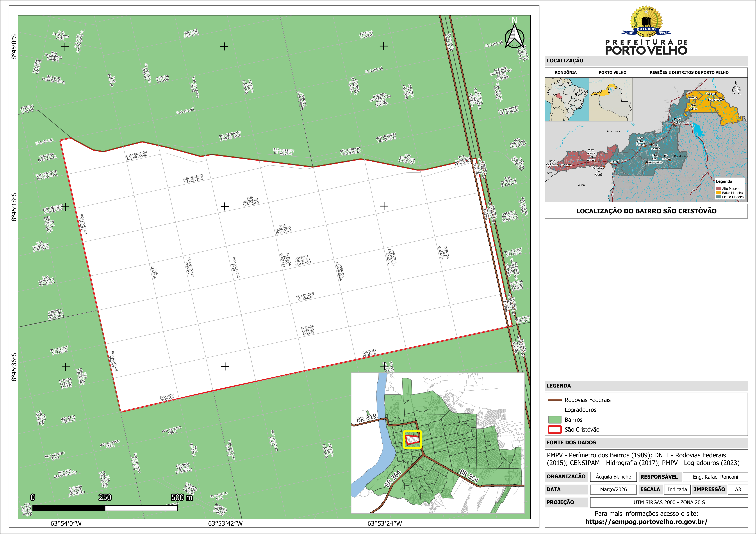Viewport: 756px width, 534px height.
Task: Click the FONTE DOS DADOS header
Action: click(x=571, y=442)
